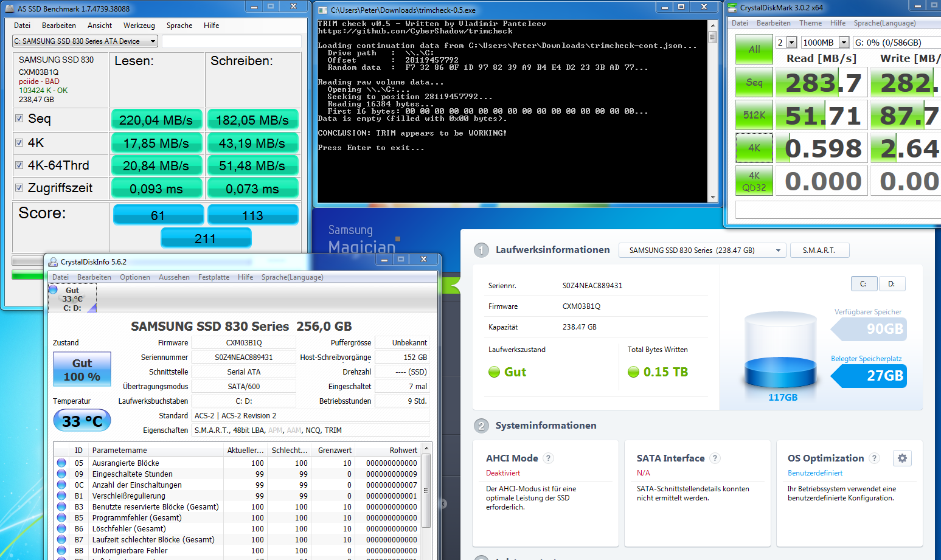Toggle the 4K benchmark checkbox
941x560 pixels.
pyautogui.click(x=19, y=143)
